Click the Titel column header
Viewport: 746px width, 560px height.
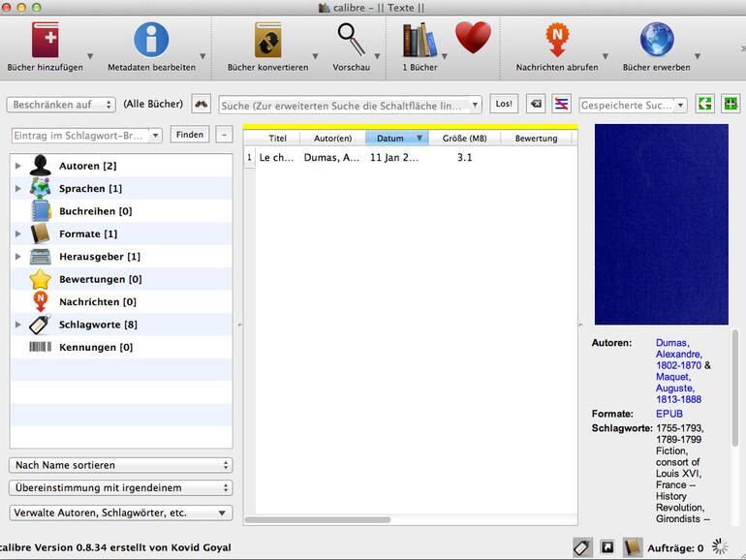[x=278, y=139]
